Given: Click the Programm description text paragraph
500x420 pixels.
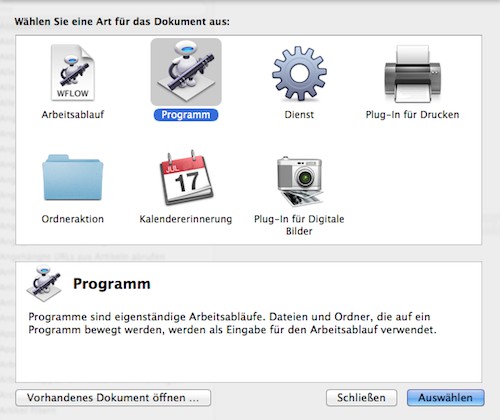Looking at the screenshot, I should [x=232, y=323].
